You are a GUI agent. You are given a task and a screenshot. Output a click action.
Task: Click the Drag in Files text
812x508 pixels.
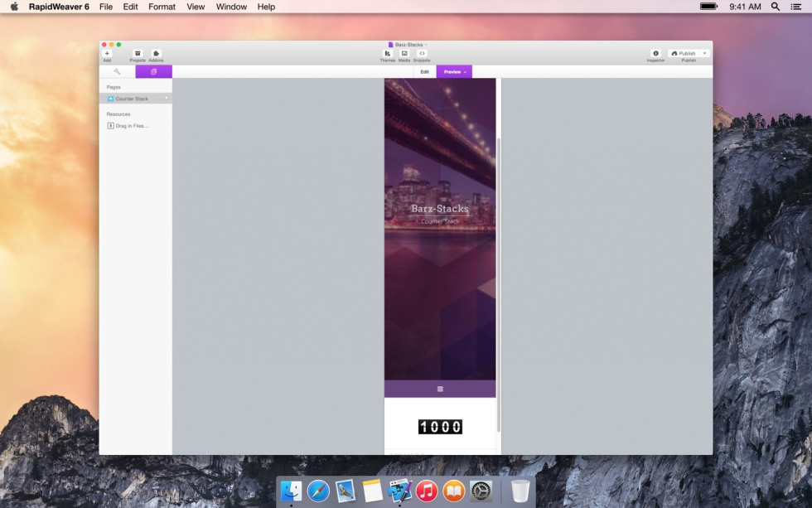coord(132,126)
